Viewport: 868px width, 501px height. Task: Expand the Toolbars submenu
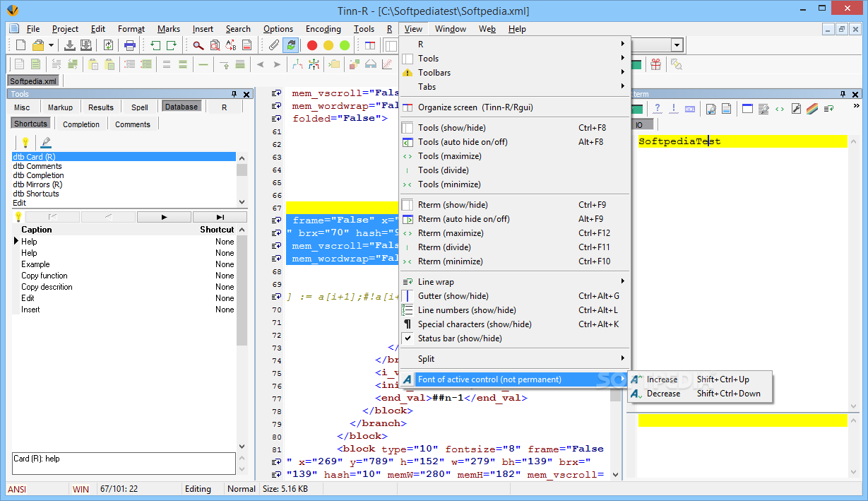514,73
